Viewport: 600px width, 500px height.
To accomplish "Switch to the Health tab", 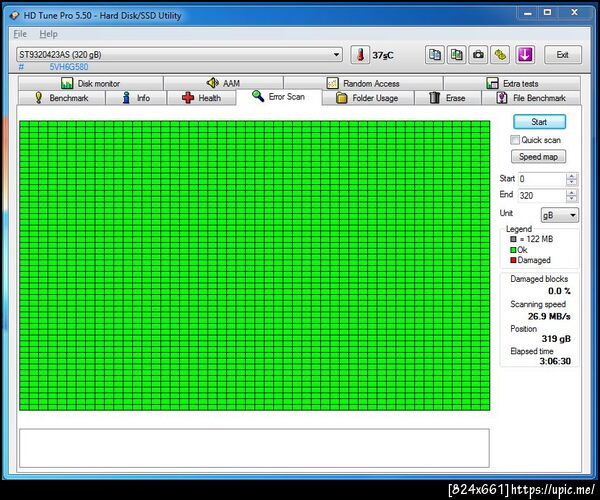I will coord(201,98).
